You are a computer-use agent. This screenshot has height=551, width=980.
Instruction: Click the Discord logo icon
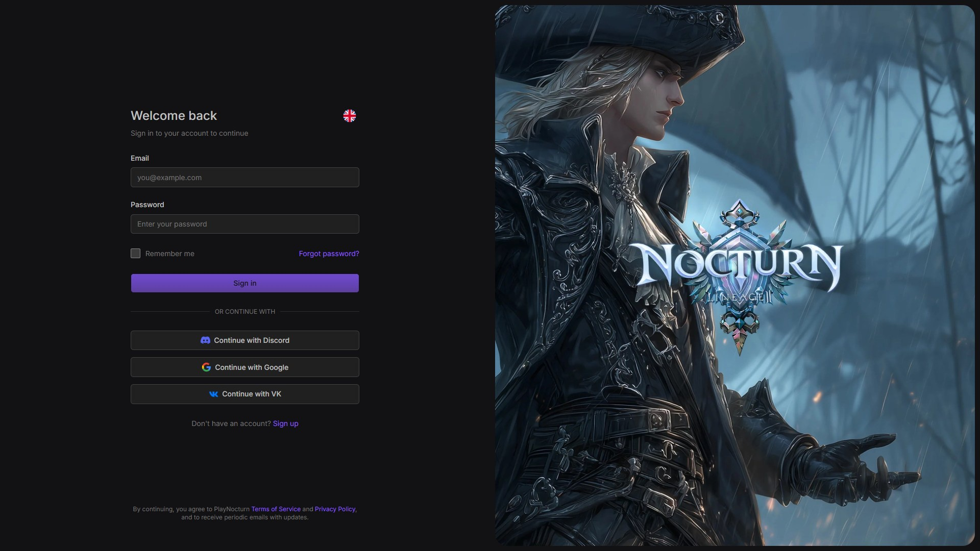click(x=205, y=340)
